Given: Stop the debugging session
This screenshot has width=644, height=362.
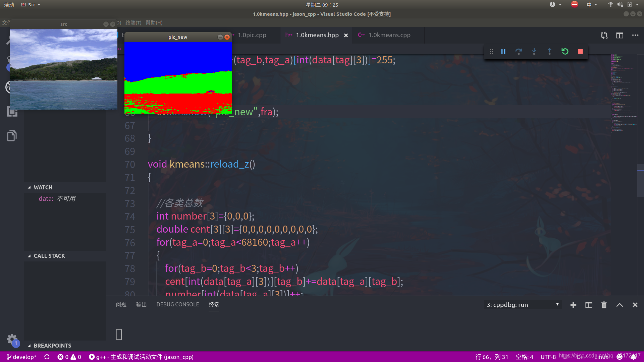Looking at the screenshot, I should click(580, 52).
